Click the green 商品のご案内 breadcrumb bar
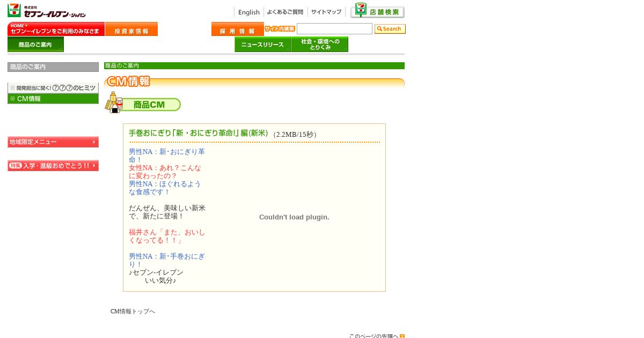The width and height of the screenshot is (644, 338). (x=254, y=65)
